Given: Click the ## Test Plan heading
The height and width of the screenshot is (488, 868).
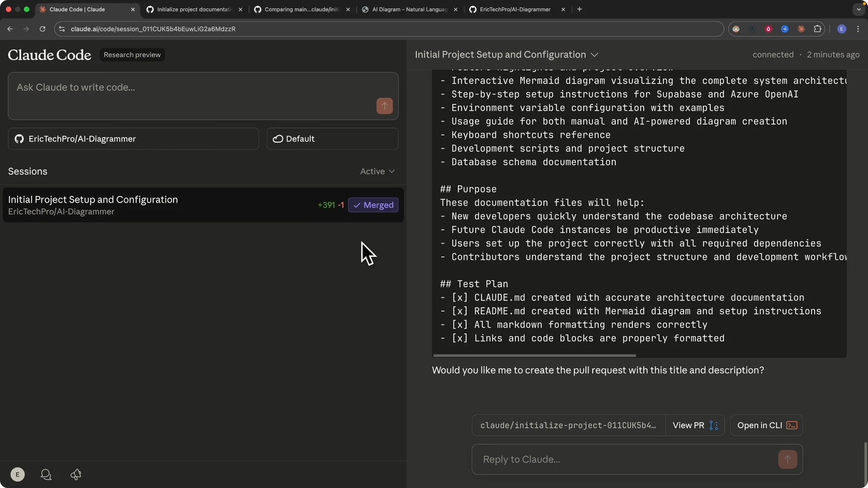Looking at the screenshot, I should pos(474,284).
